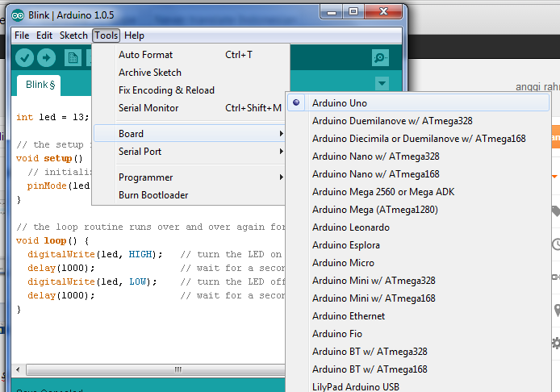Click the New sketch file icon
560x392 pixels.
coord(73,58)
